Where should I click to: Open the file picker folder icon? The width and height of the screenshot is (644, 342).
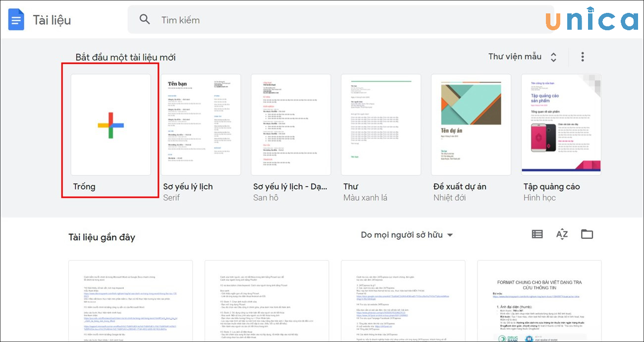coord(587,234)
